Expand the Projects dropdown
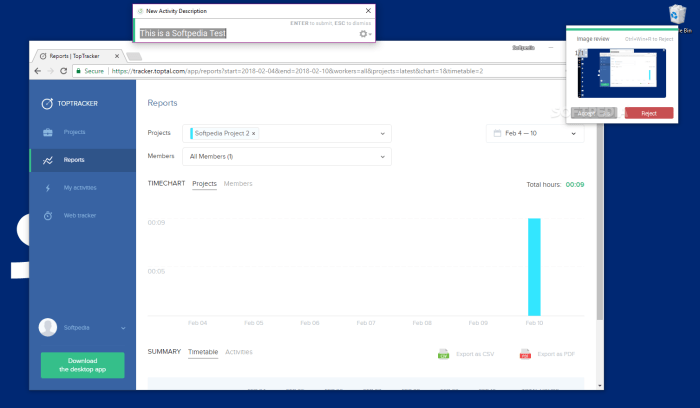Image resolution: width=700 pixels, height=408 pixels. pos(384,133)
